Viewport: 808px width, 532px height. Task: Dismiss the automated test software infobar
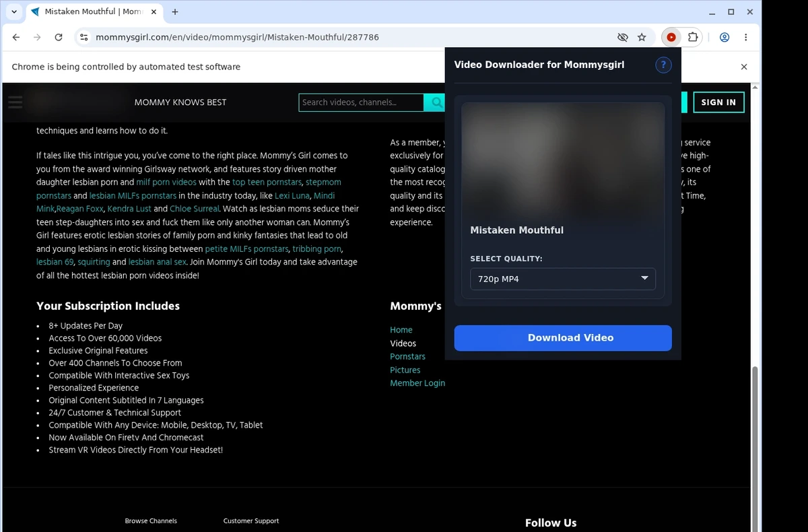pyautogui.click(x=744, y=67)
